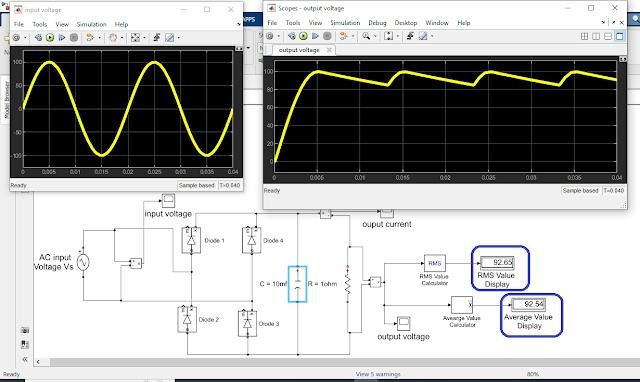Collapse model browser with double chevron
The height and width of the screenshot is (382, 640).
pyautogui.click(x=25, y=359)
